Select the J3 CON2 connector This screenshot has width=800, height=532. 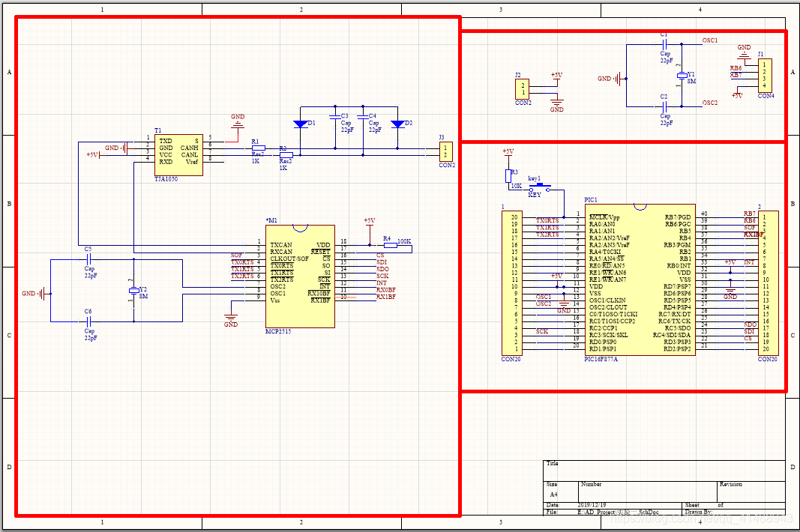[445, 152]
